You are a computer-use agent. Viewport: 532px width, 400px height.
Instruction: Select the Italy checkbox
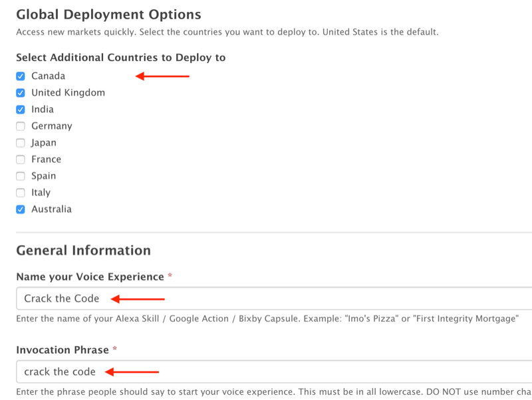click(21, 193)
